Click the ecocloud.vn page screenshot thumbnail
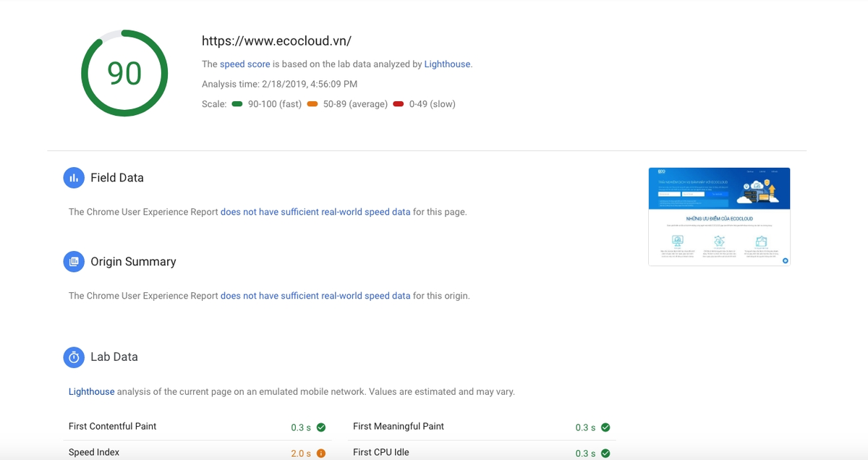The height and width of the screenshot is (460, 868). (719, 217)
